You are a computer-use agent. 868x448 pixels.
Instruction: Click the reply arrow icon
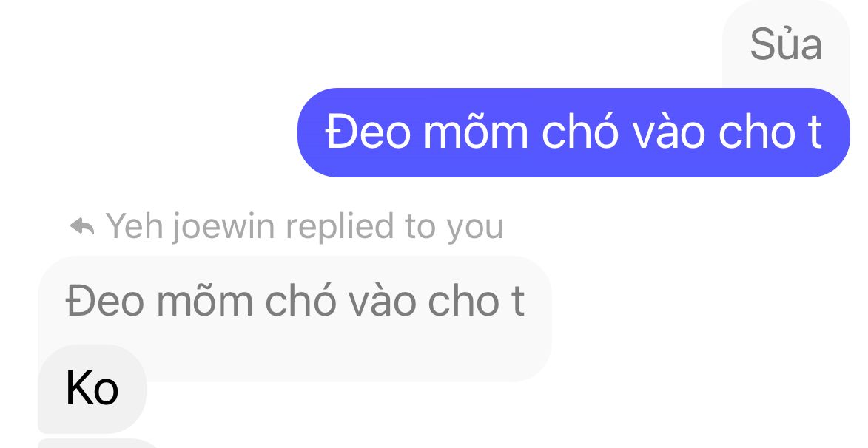pos(82,226)
